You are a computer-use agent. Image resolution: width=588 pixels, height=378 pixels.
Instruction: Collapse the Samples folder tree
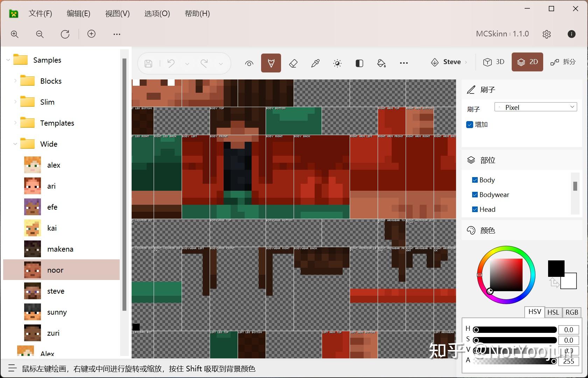click(x=8, y=60)
